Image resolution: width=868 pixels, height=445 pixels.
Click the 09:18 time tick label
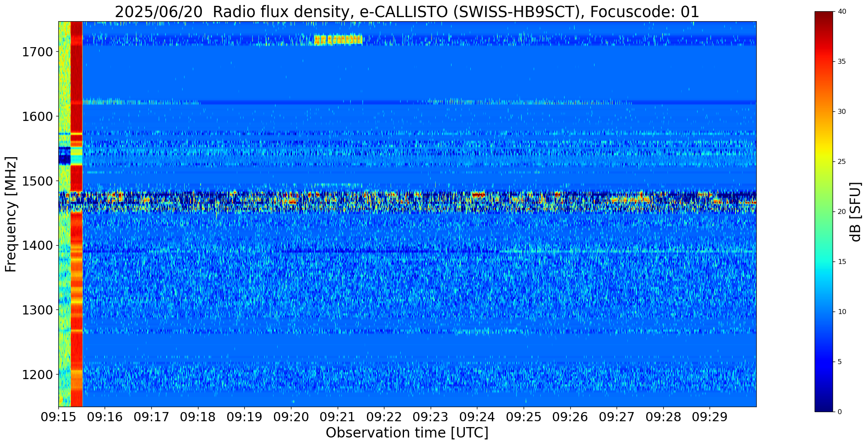click(x=198, y=417)
